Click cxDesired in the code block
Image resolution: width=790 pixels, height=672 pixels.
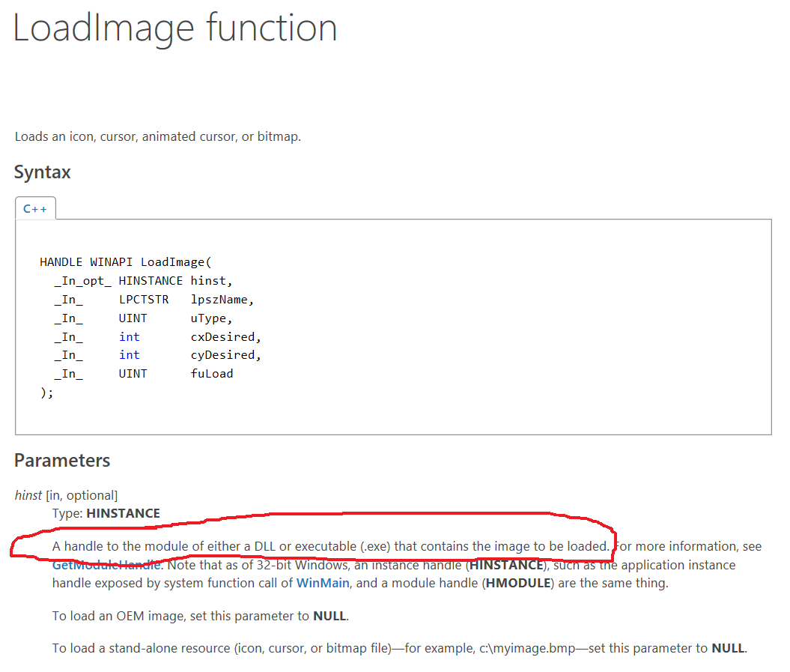pyautogui.click(x=225, y=337)
